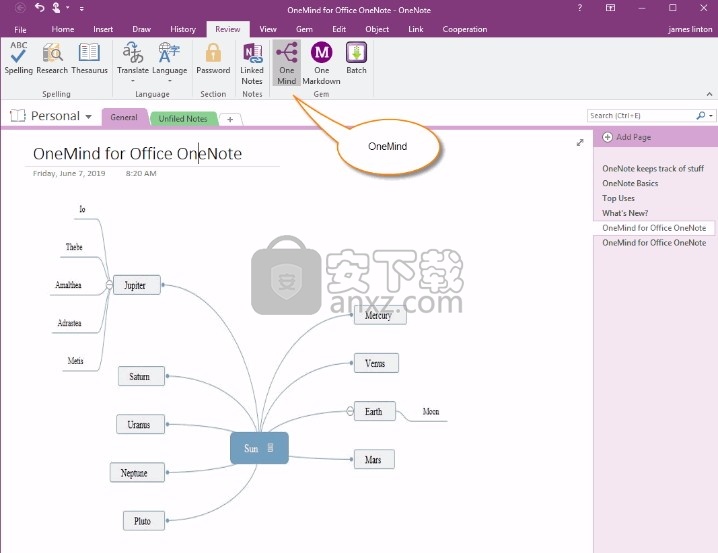Click the Undo arrow in title bar

click(x=39, y=8)
